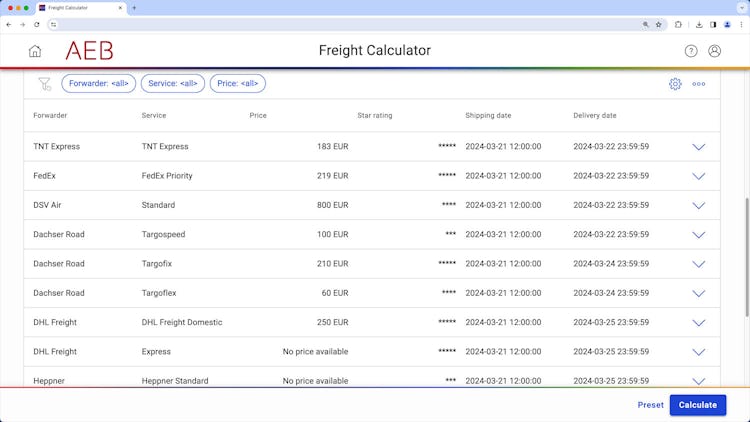The width and height of the screenshot is (750, 422).
Task: Sort by the Delivery date column header
Action: coord(595,115)
